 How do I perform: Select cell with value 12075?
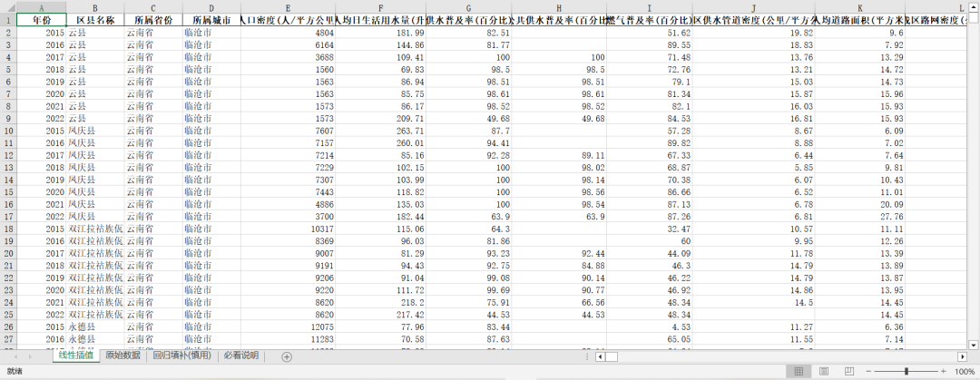[x=289, y=326]
